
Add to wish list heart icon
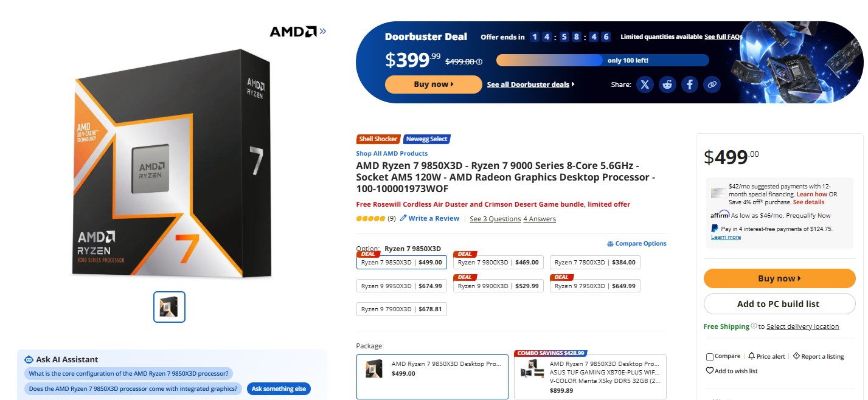pos(709,371)
